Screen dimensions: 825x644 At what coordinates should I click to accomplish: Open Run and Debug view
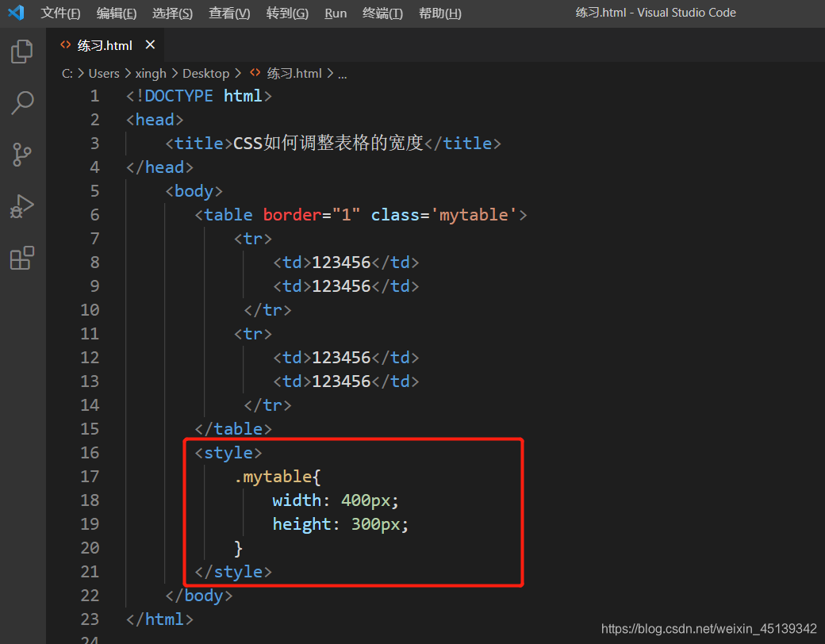click(21, 206)
